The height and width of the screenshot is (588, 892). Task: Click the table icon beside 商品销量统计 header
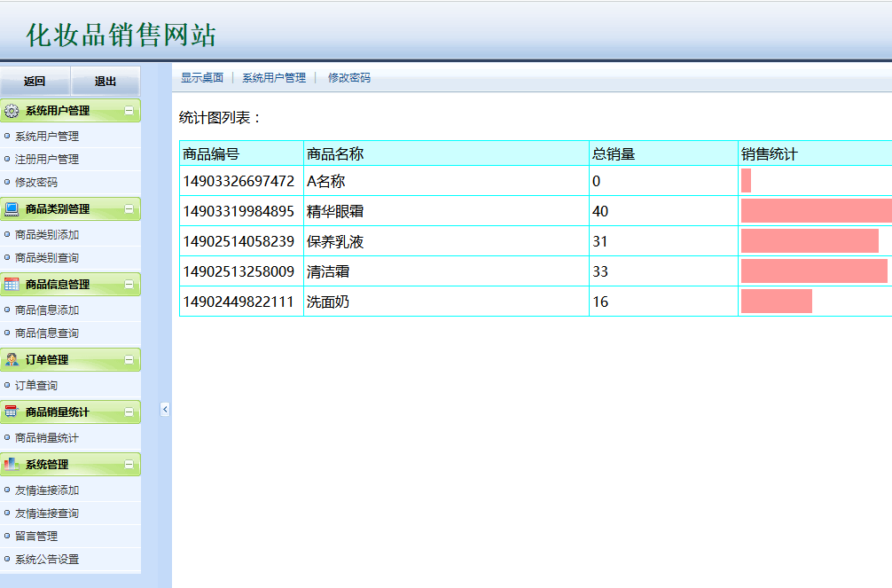coord(12,412)
